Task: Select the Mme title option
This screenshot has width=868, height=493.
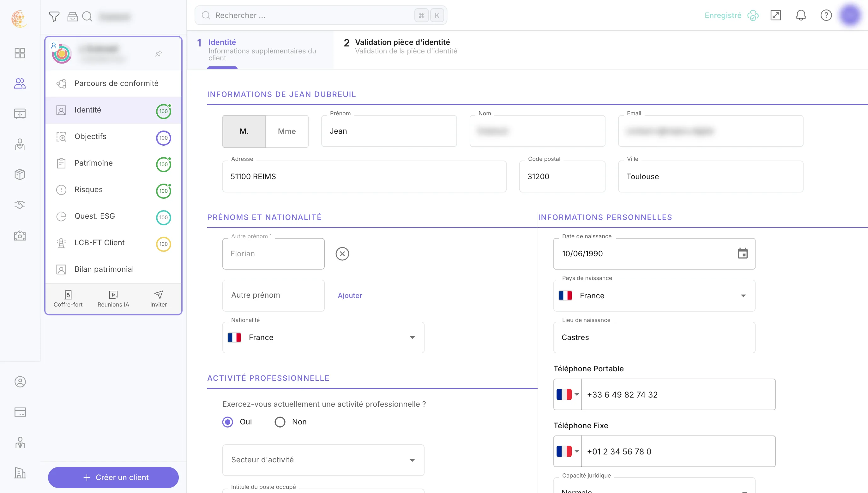Action: 287,131
